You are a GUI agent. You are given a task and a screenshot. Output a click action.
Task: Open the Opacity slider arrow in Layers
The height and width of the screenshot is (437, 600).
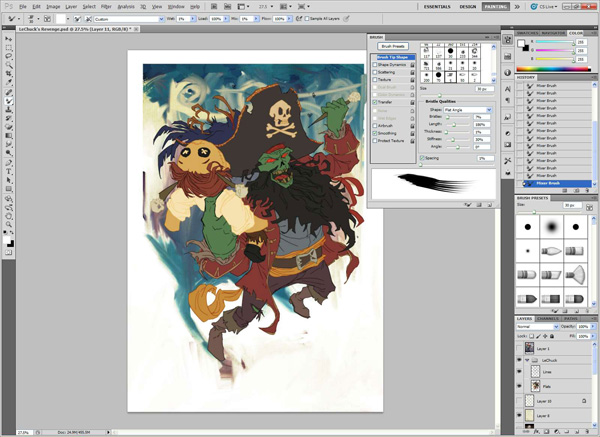tap(593, 326)
